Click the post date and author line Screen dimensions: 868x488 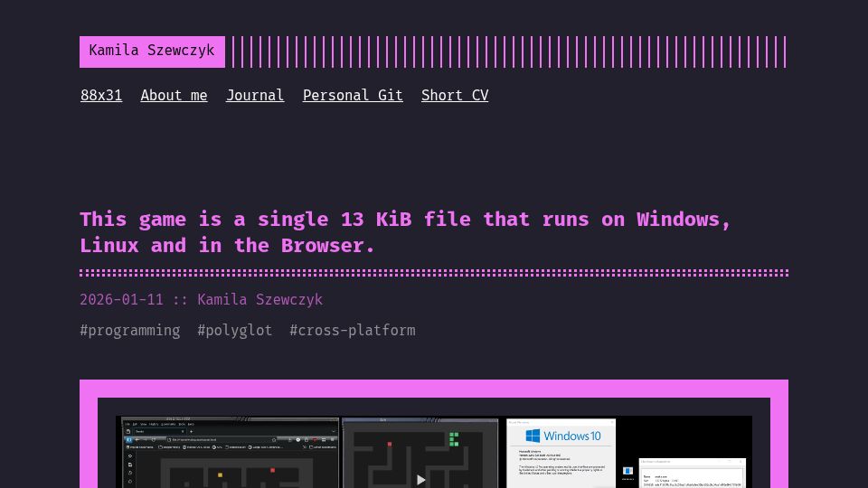coord(201,299)
